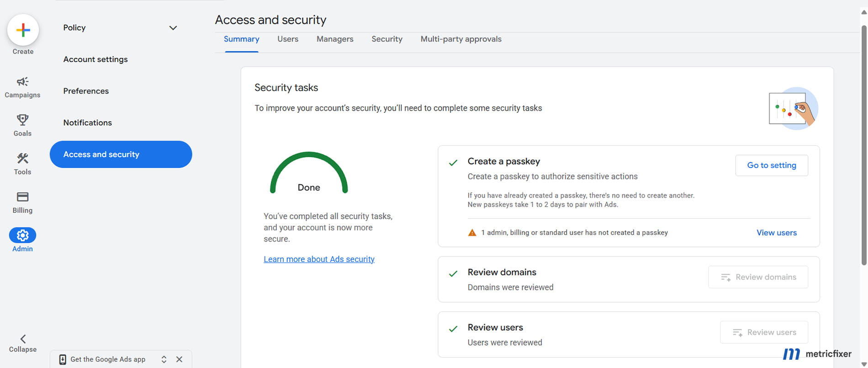The width and height of the screenshot is (868, 368).
Task: Switch to the Users tab
Action: tap(288, 39)
